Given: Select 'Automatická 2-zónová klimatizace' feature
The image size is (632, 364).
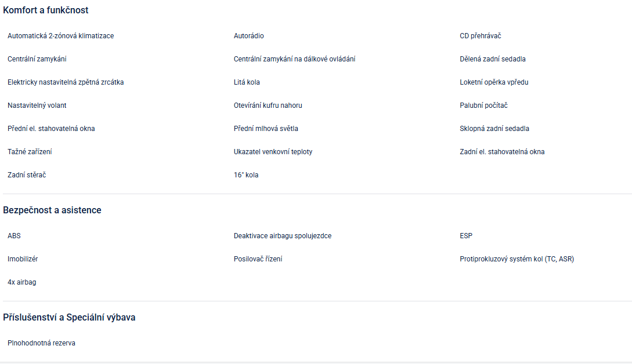Looking at the screenshot, I should click(60, 36).
